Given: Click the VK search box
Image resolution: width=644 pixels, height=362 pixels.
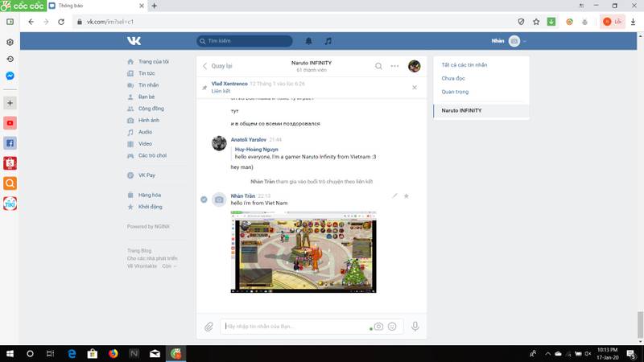Looking at the screenshot, I should point(245,41).
